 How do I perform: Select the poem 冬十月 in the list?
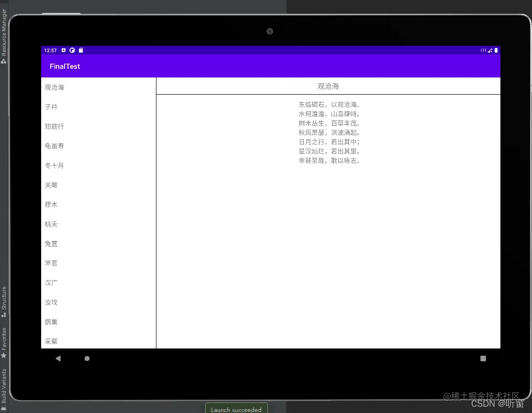(99, 165)
